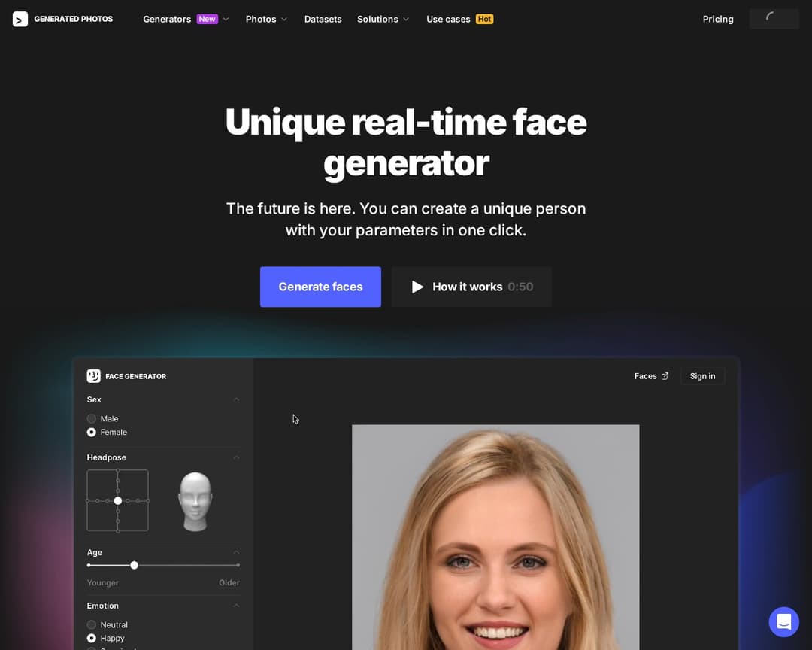812x650 pixels.
Task: Select the Female sex option
Action: tap(92, 433)
